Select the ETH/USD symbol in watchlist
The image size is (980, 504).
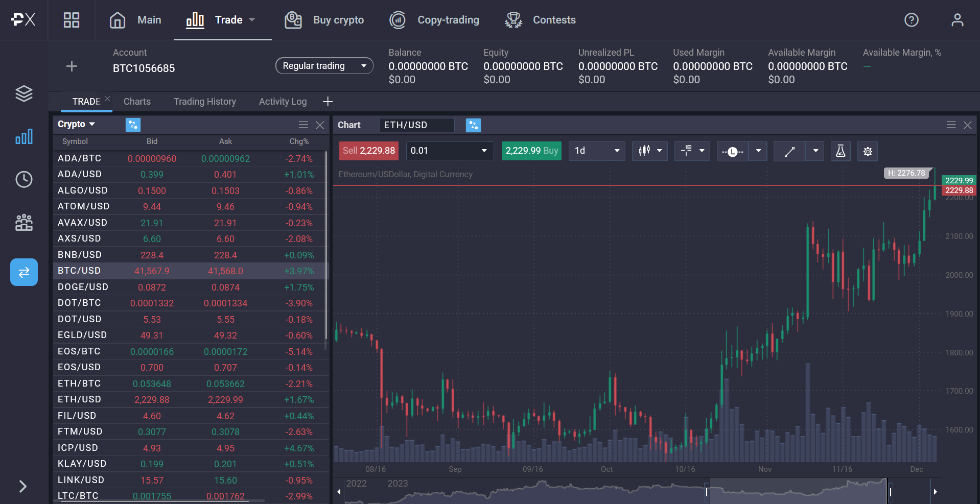click(79, 399)
